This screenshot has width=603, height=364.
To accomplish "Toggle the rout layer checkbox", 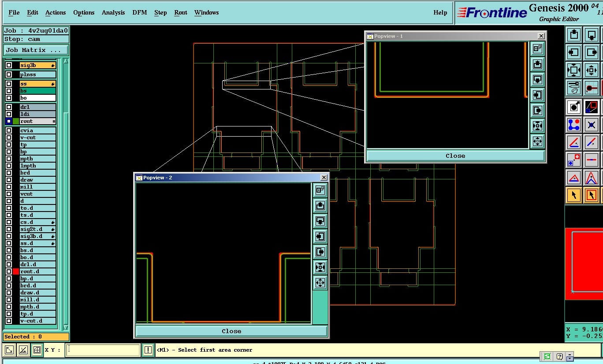I will point(9,121).
